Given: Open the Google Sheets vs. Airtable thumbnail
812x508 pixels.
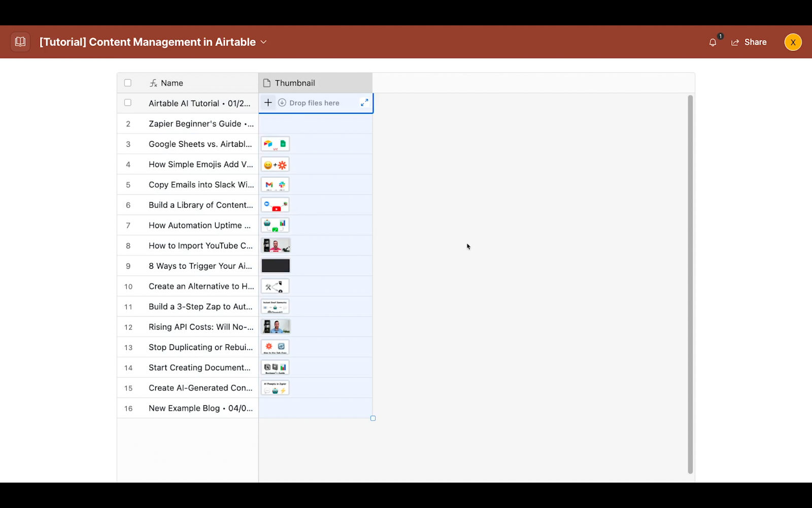Looking at the screenshot, I should coord(276,144).
